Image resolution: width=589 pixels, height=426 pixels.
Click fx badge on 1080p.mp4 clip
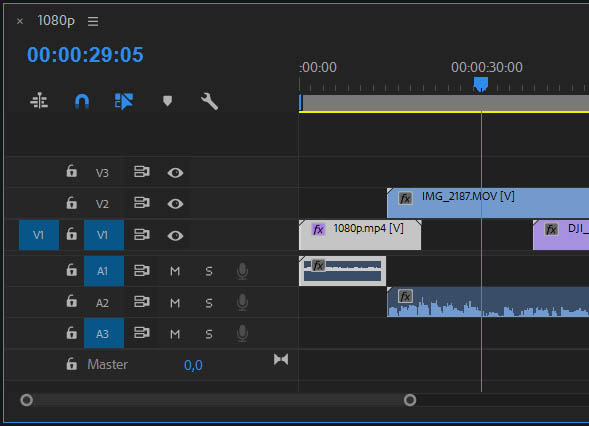point(318,229)
